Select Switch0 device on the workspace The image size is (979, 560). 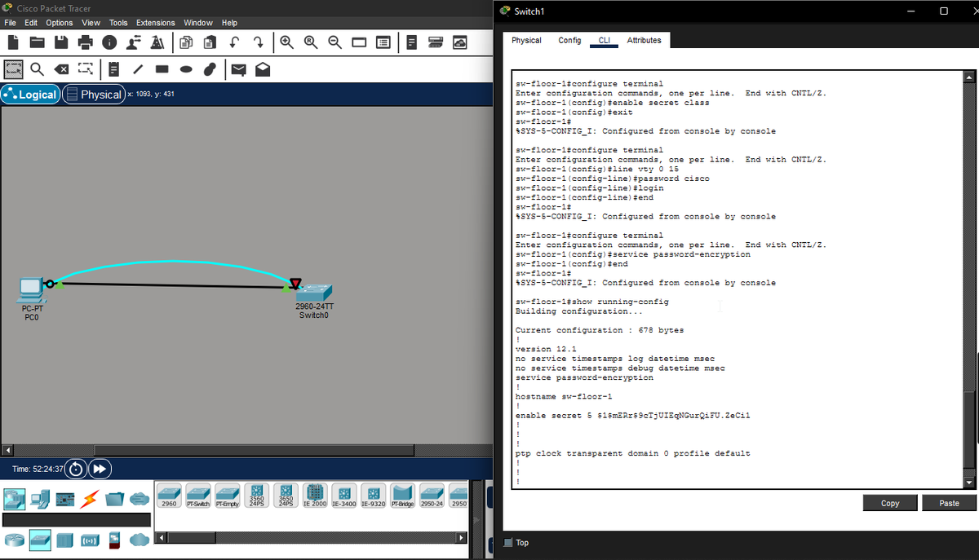[314, 292]
